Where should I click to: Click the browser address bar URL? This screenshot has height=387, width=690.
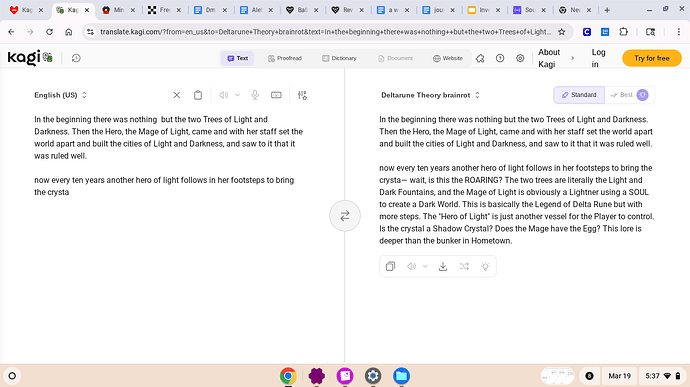coord(325,32)
